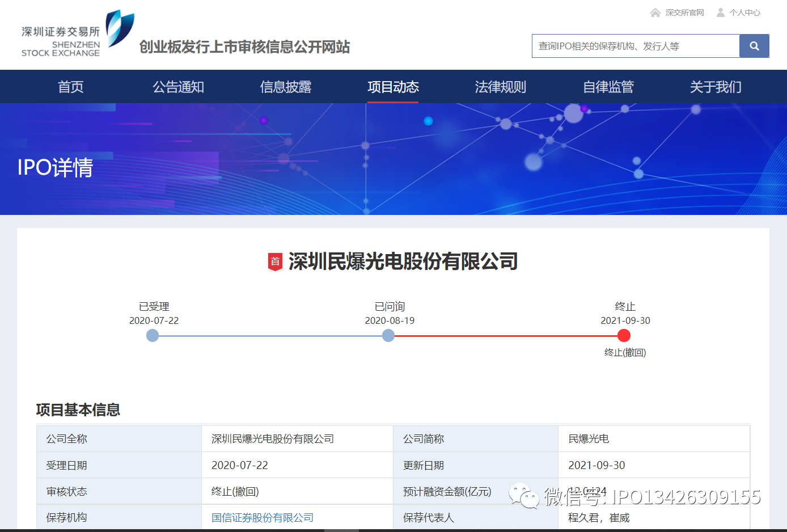787x532 pixels.
Task: Click the IPO详情 banner title
Action: (55, 167)
